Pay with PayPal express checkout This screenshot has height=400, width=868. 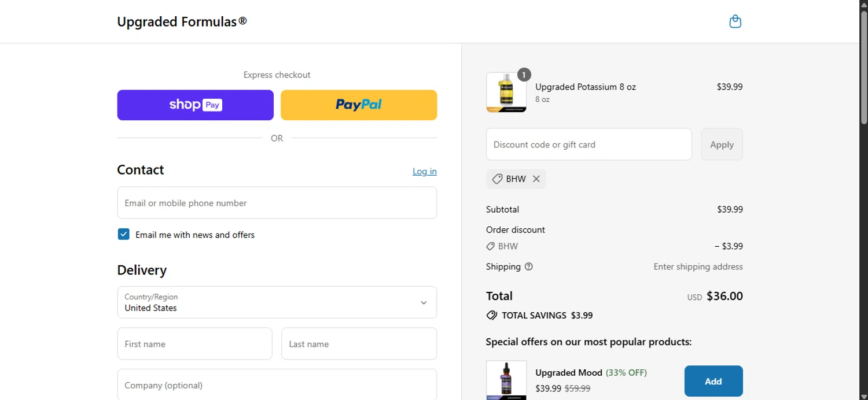click(359, 105)
